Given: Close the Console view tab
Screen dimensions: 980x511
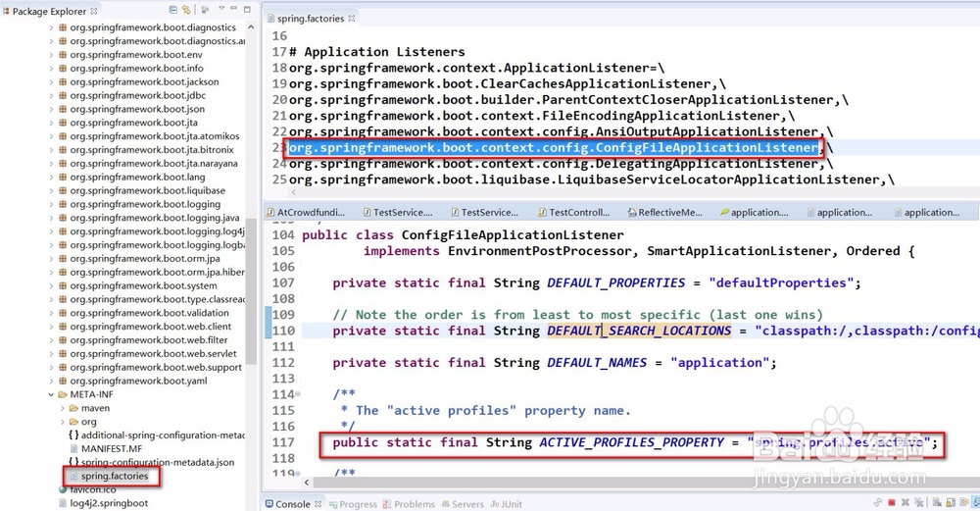Looking at the screenshot, I should pos(318,503).
